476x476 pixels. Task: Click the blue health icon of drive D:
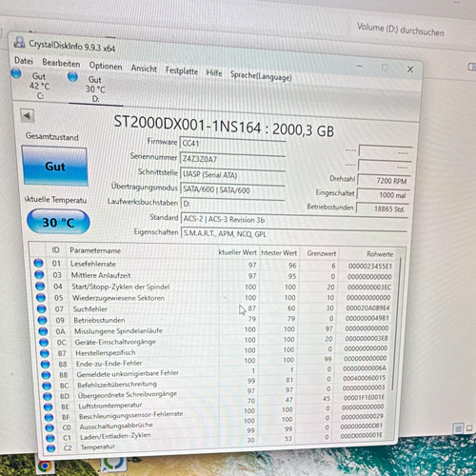coord(72,77)
